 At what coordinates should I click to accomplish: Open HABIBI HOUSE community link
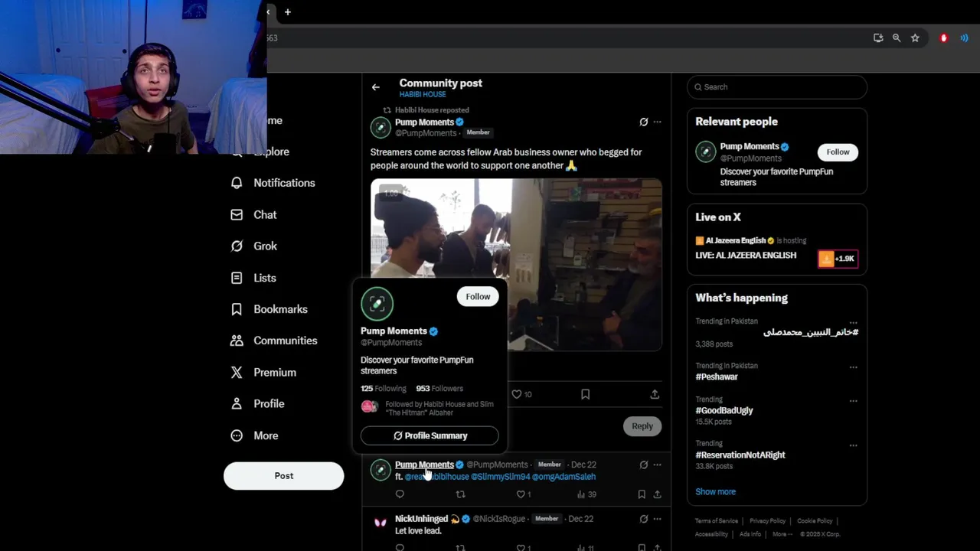click(x=422, y=95)
